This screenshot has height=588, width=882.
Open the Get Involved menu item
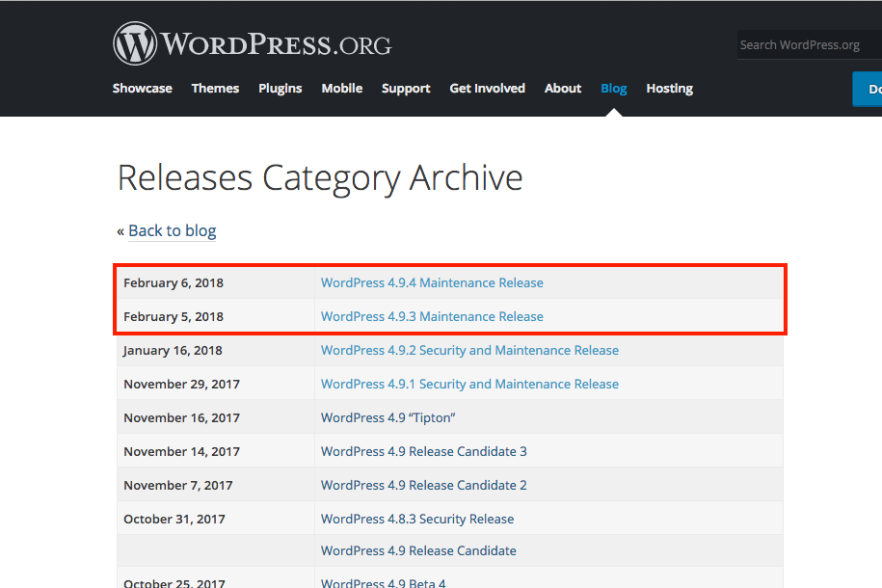click(487, 89)
